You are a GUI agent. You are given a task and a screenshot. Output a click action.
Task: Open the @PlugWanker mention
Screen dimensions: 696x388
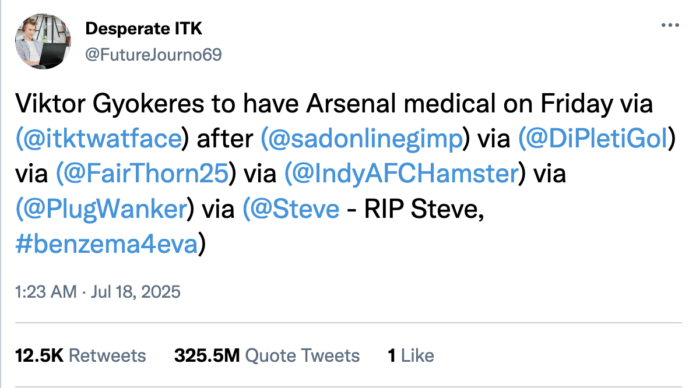[x=105, y=208]
